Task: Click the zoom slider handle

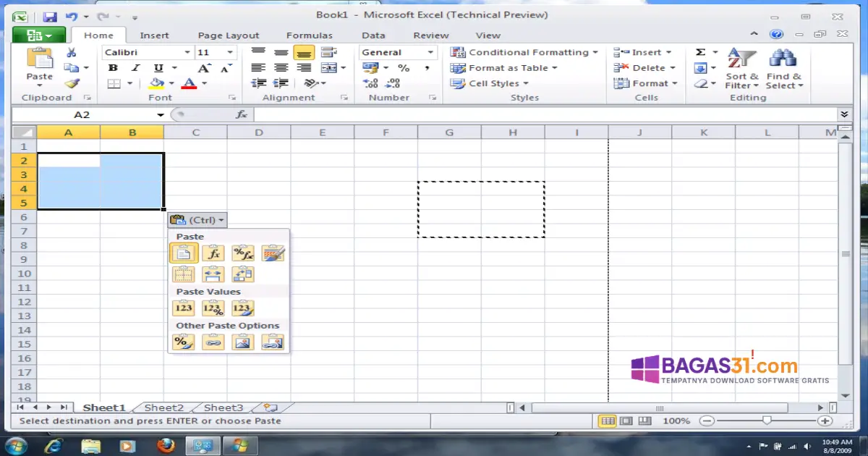Action: 767,421
